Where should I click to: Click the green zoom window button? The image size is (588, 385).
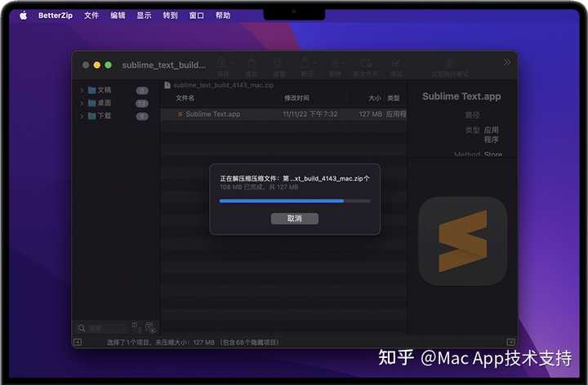pos(108,65)
